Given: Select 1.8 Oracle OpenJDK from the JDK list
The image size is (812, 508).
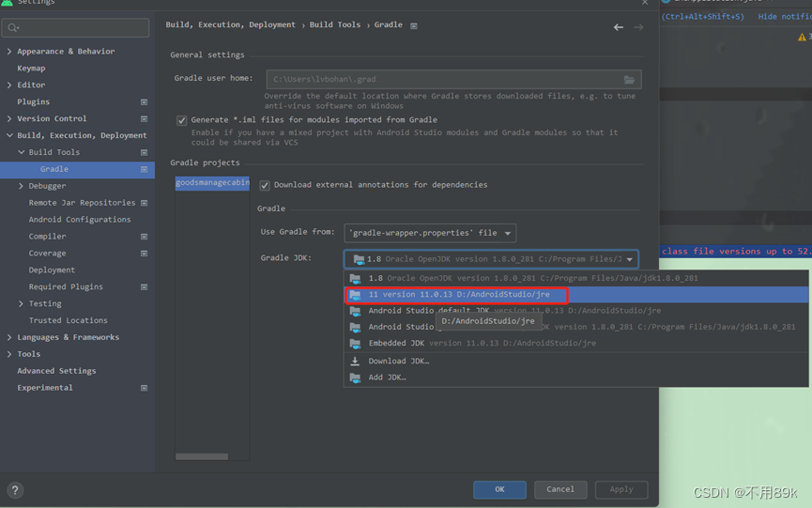Looking at the screenshot, I should pyautogui.click(x=575, y=278).
